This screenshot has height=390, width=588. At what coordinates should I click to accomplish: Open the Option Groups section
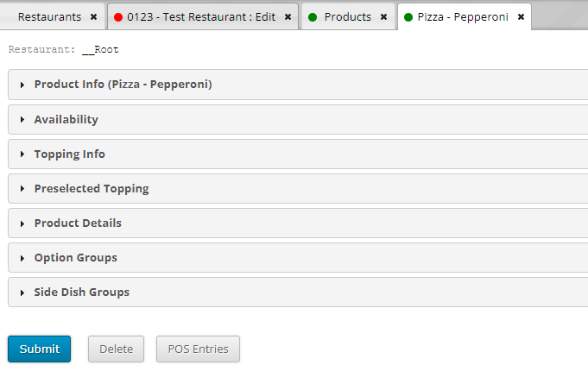(298, 258)
